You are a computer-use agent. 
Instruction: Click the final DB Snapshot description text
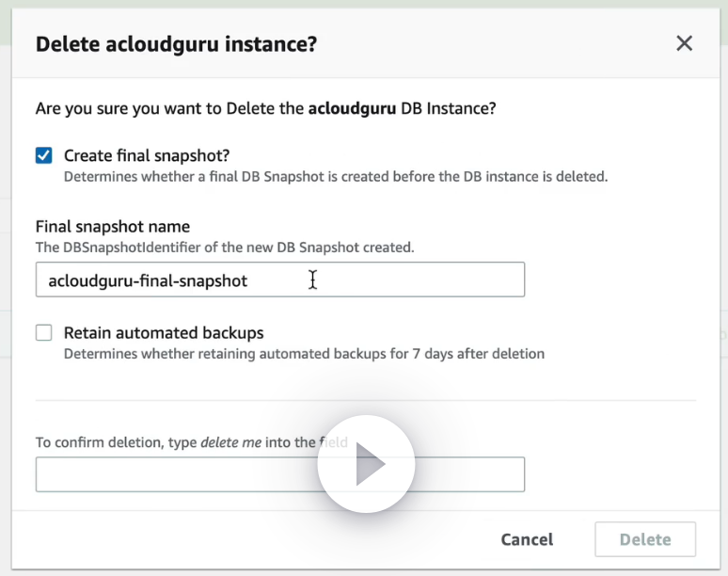pyautogui.click(x=336, y=176)
